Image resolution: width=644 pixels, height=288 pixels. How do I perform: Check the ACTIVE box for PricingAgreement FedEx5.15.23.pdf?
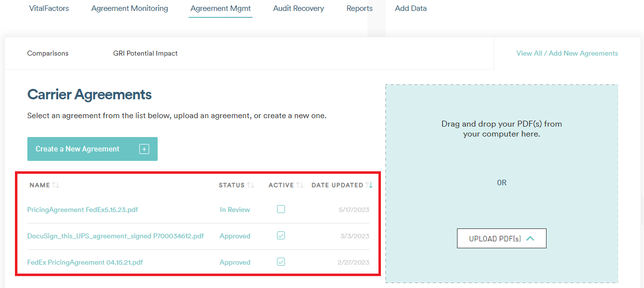pyautogui.click(x=281, y=209)
